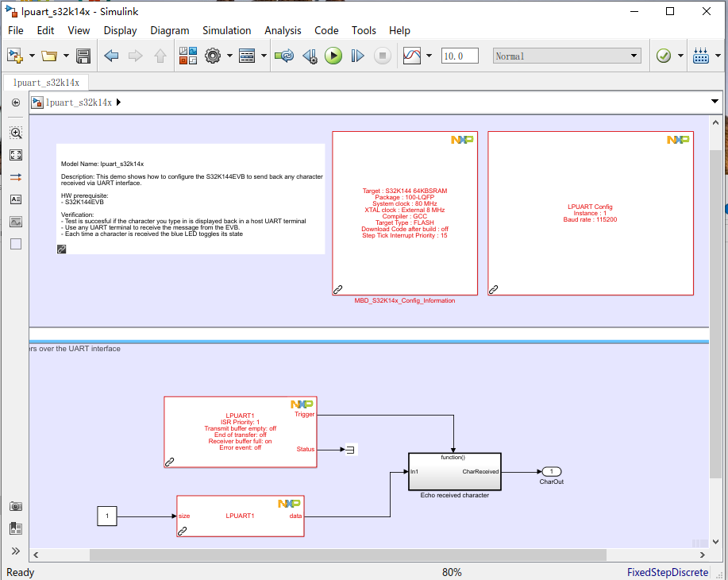Open the Model Explorer dropdown arrow
Viewport: 728px width, 580px height.
[264, 56]
